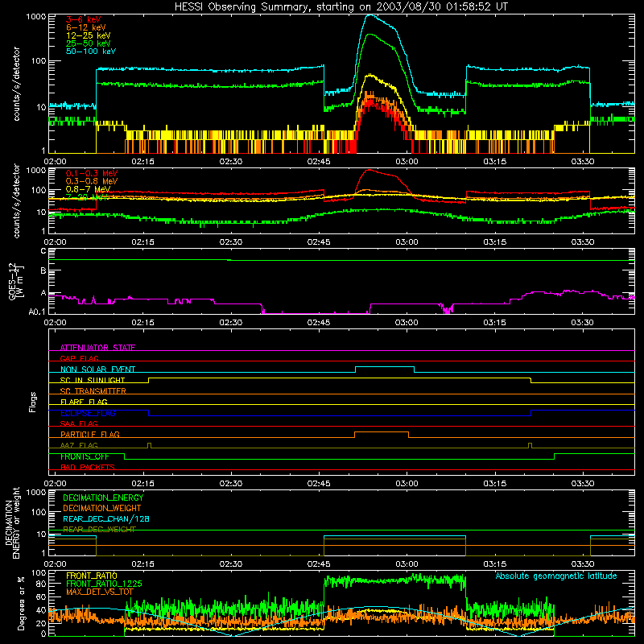
Task: Select the 3-6 keV legend label
Action: pos(83,19)
